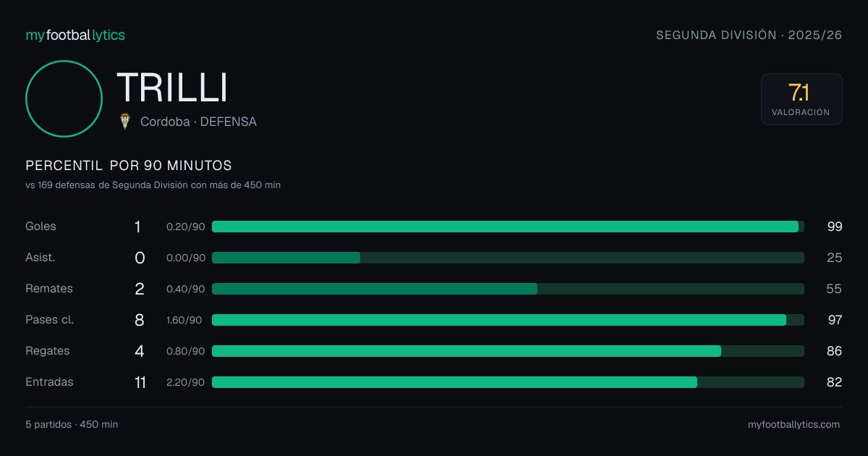
Task: Click the Entradas total value 11
Action: click(x=140, y=382)
